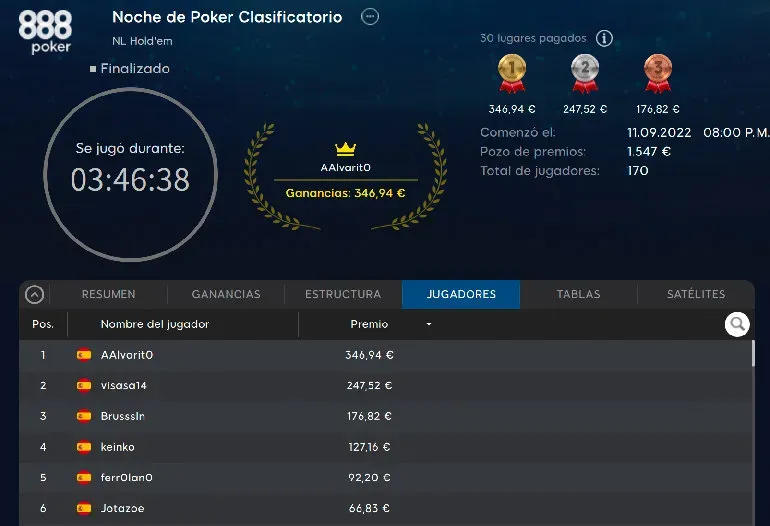Open the player search magnifier
Screen dimensions: 770x526
[x=737, y=324]
